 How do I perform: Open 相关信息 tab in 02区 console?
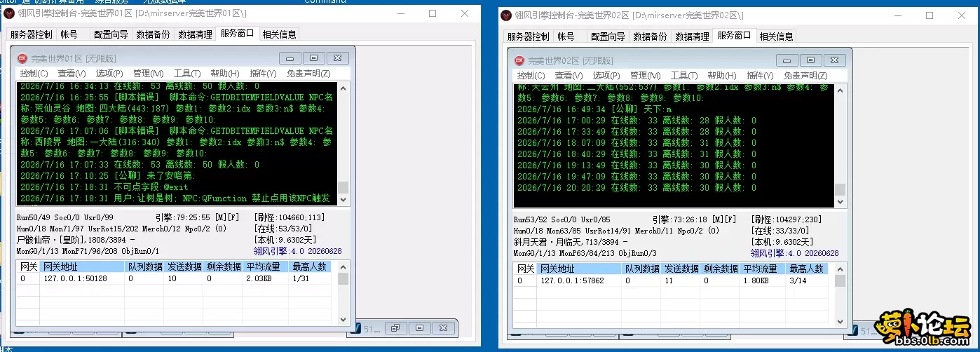tap(776, 36)
